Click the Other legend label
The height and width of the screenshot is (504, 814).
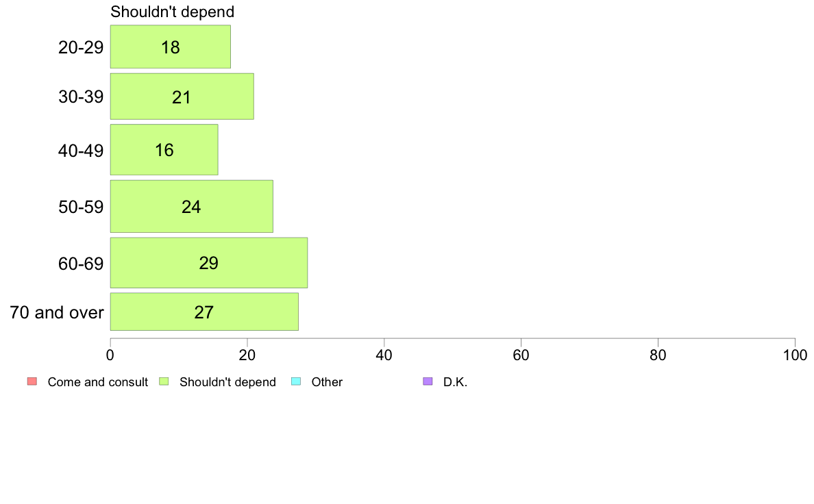[x=327, y=382]
